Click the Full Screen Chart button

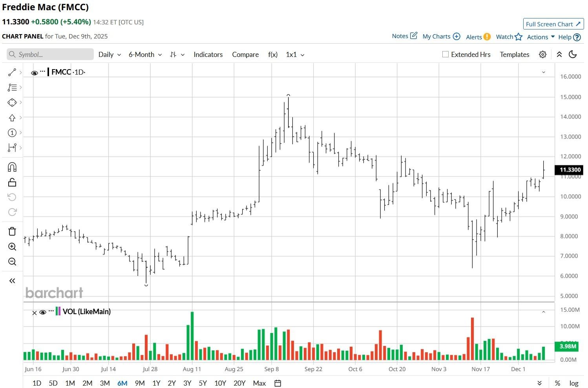[553, 24]
